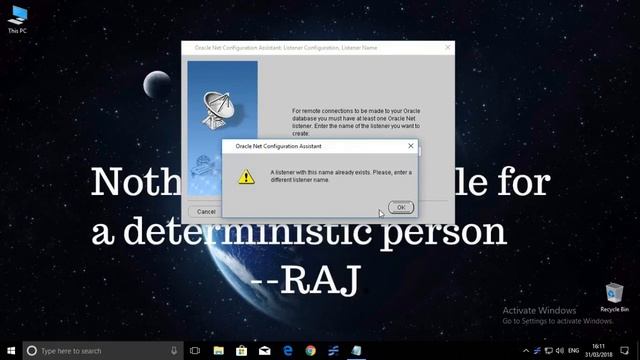Open the date and time clock flyout

point(598,351)
